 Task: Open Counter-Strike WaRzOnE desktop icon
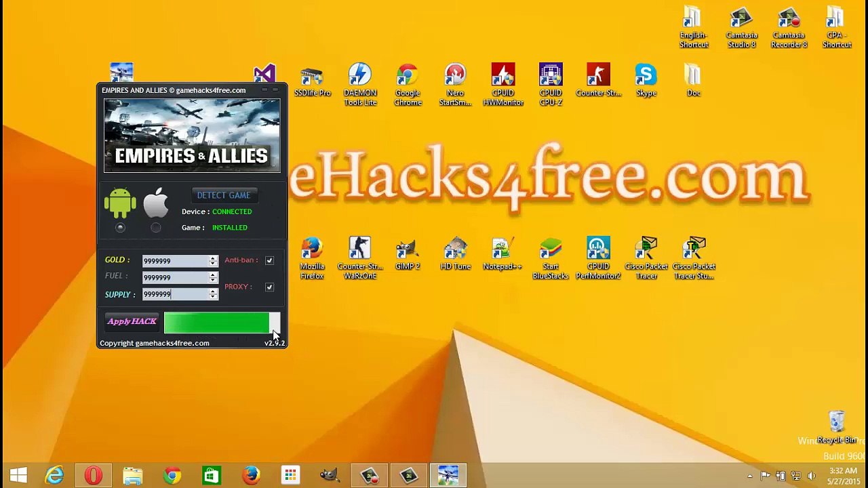(360, 258)
